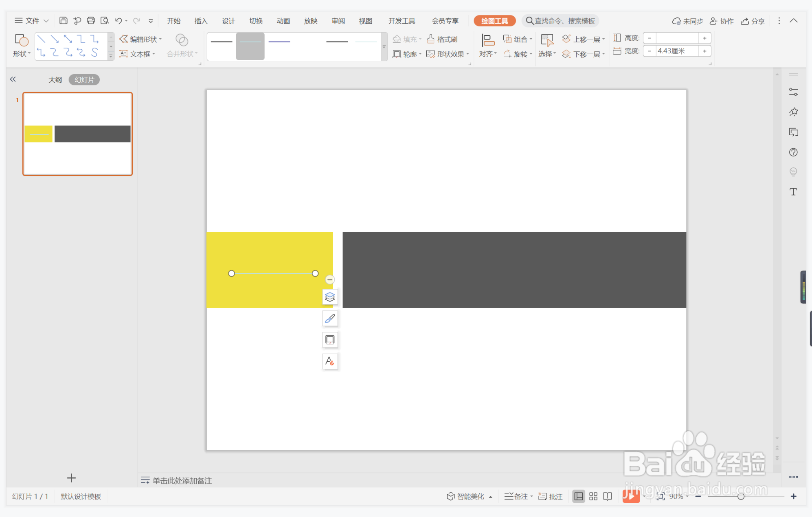Click the 智能美化 button
Image resolution: width=812 pixels, height=517 pixels.
click(x=469, y=496)
